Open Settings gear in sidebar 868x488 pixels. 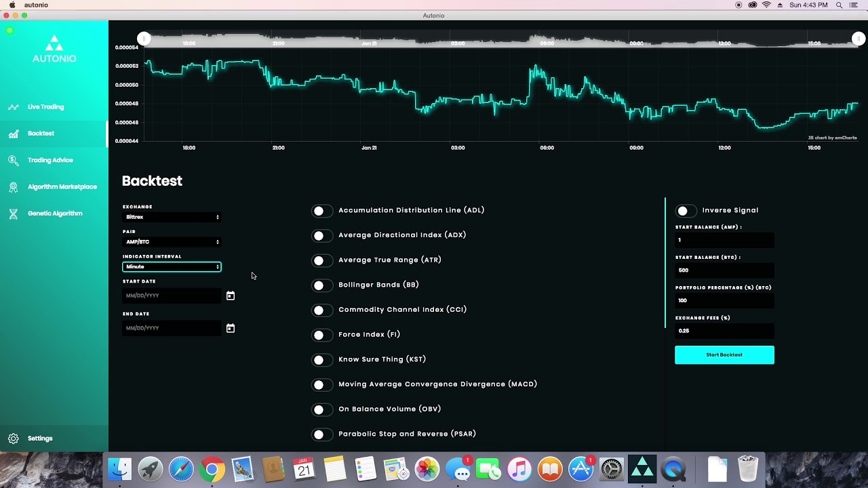(x=14, y=439)
